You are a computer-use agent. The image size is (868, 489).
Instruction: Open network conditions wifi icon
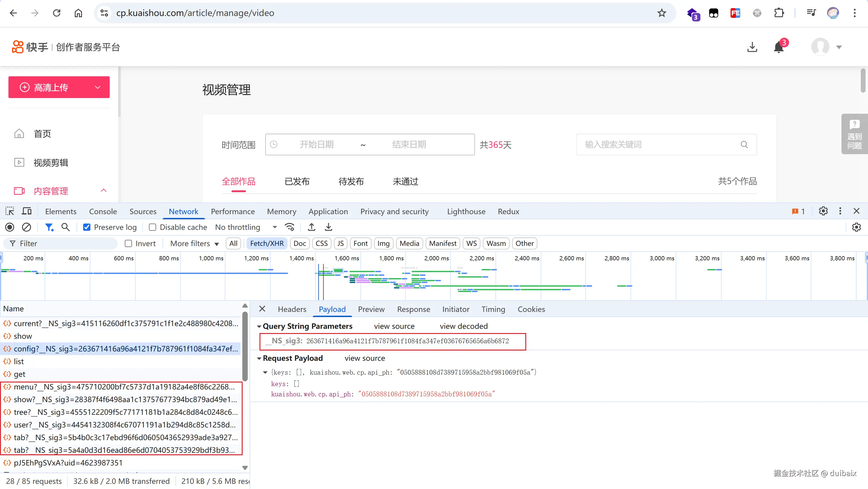(290, 227)
